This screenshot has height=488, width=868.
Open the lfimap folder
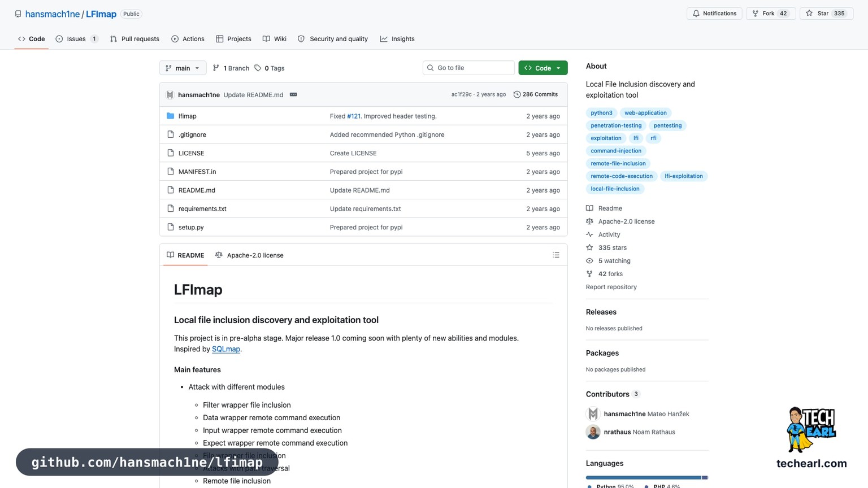coord(188,116)
